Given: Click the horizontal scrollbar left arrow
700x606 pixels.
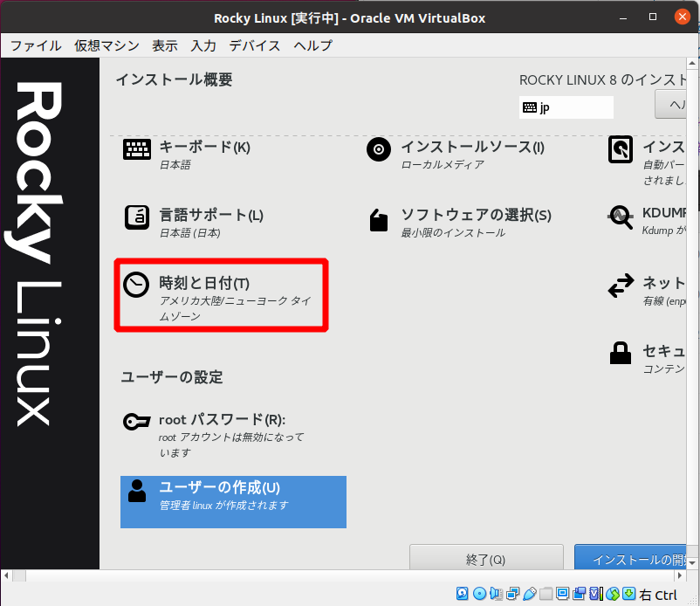Looking at the screenshot, I should point(6,575).
